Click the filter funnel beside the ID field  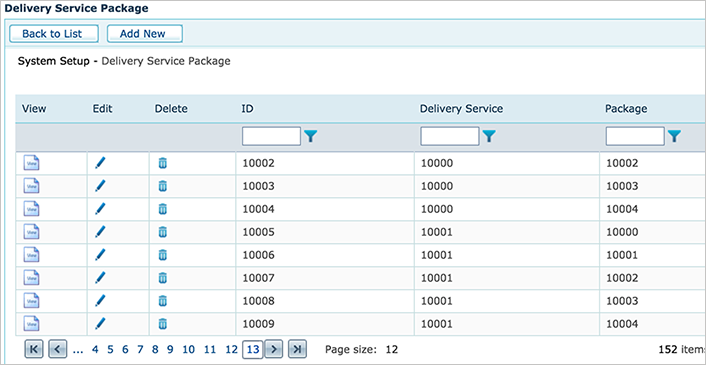tap(311, 136)
